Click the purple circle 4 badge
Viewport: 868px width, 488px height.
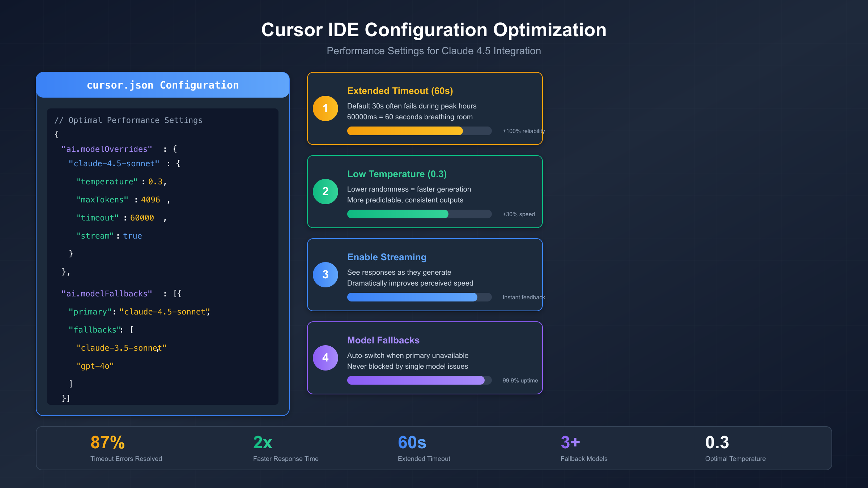325,358
